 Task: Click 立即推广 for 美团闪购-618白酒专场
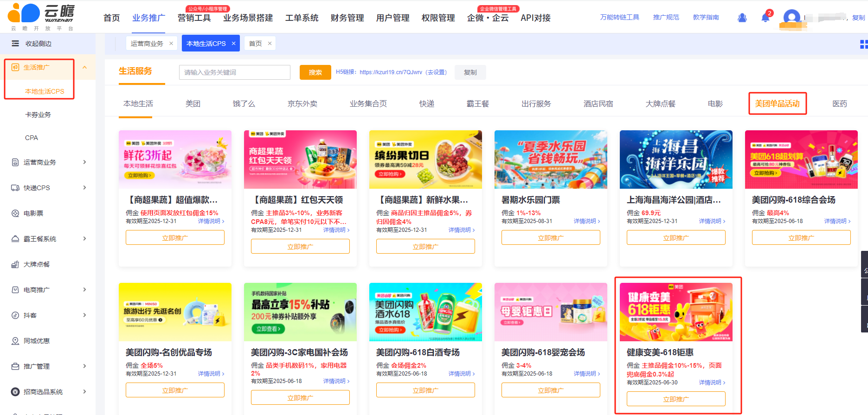tap(425, 390)
